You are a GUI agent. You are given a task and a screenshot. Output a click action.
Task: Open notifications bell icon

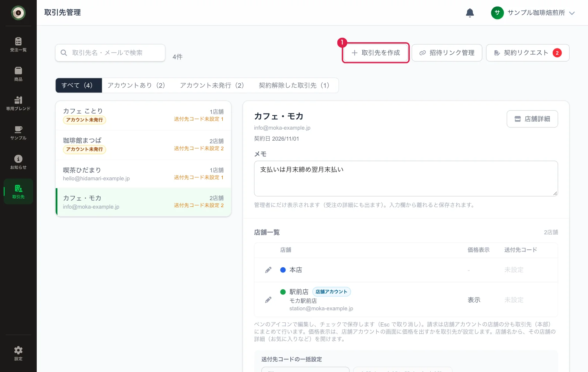point(470,13)
